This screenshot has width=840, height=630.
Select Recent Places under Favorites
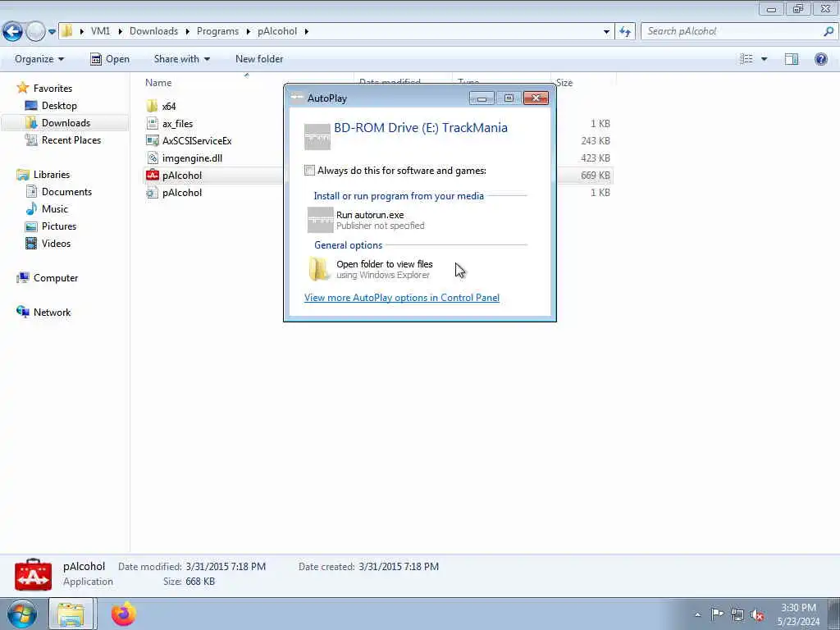point(71,139)
